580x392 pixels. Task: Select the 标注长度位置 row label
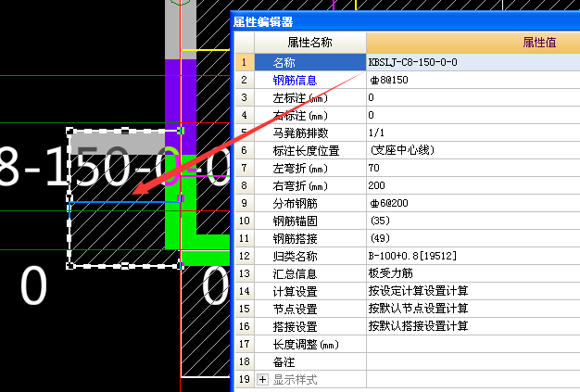point(306,151)
